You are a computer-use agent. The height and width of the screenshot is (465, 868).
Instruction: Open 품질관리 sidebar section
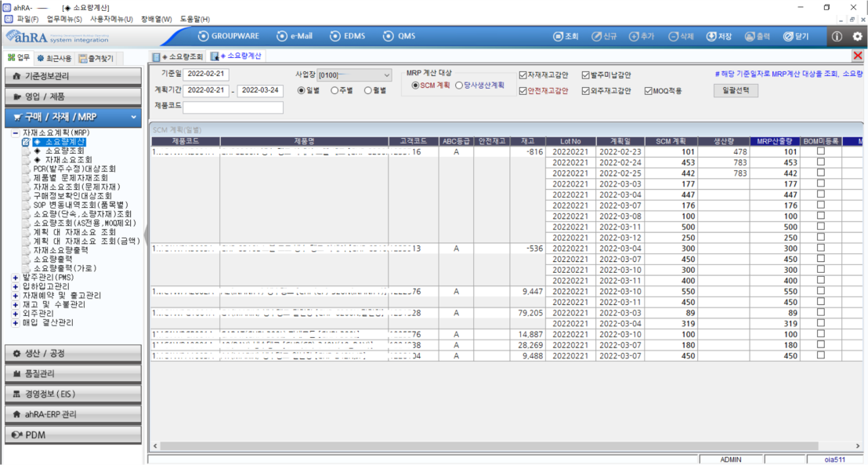tap(73, 373)
